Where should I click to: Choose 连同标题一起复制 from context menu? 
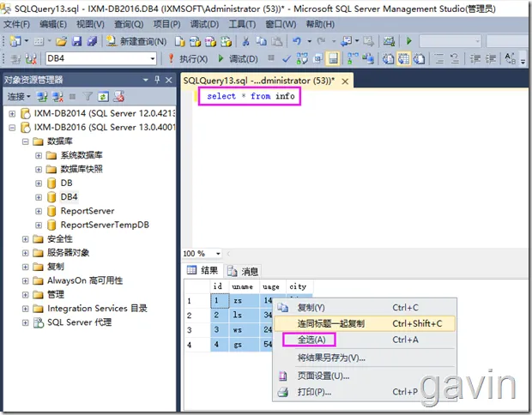[365, 323]
